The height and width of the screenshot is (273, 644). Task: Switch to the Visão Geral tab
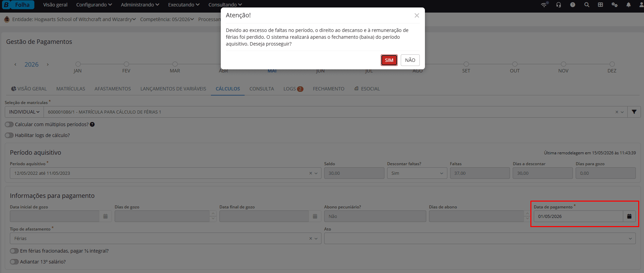[29, 89]
